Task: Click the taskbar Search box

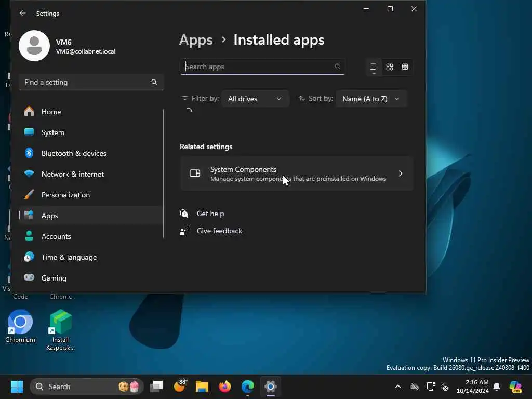Action: pyautogui.click(x=87, y=387)
